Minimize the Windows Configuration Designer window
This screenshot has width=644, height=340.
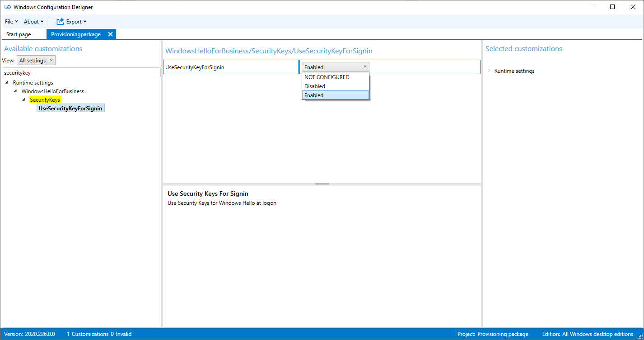click(592, 7)
